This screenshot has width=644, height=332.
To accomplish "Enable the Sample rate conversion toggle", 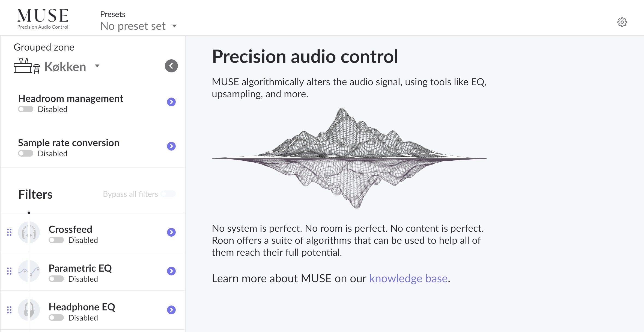I will [26, 154].
